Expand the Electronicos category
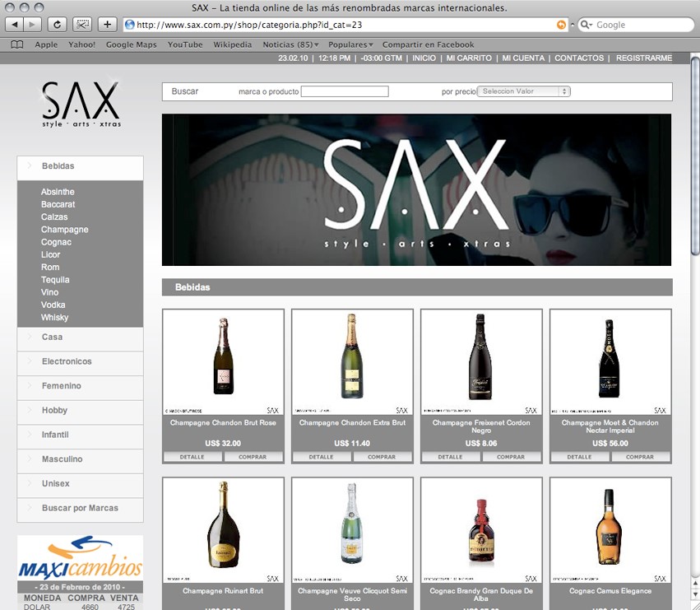Image resolution: width=700 pixels, height=610 pixels. (x=81, y=361)
